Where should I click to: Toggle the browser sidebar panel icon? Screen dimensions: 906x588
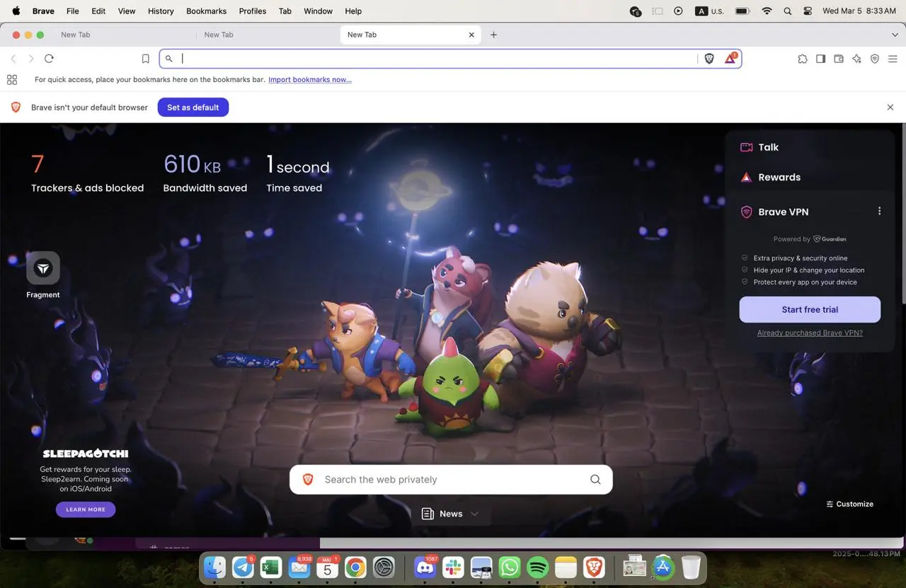pos(820,59)
